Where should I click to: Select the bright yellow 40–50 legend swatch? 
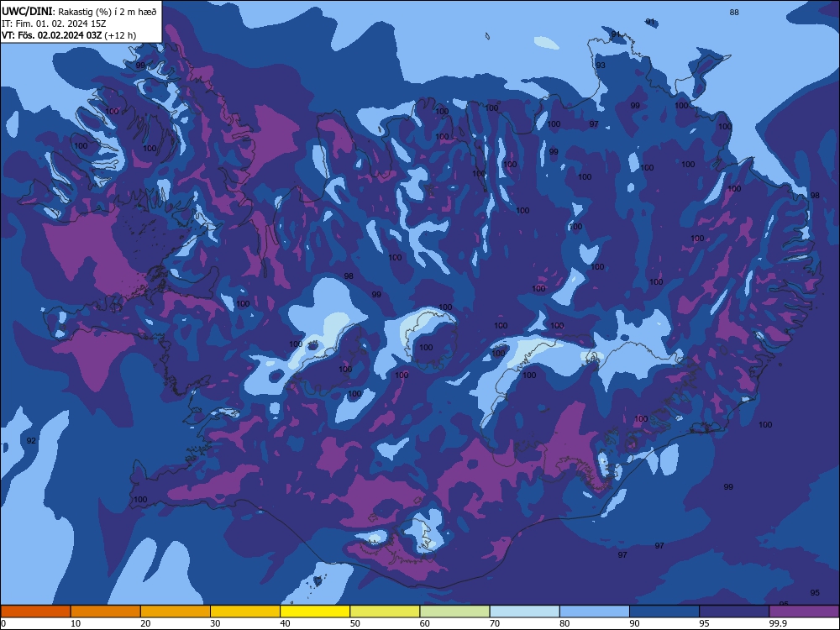click(315, 612)
